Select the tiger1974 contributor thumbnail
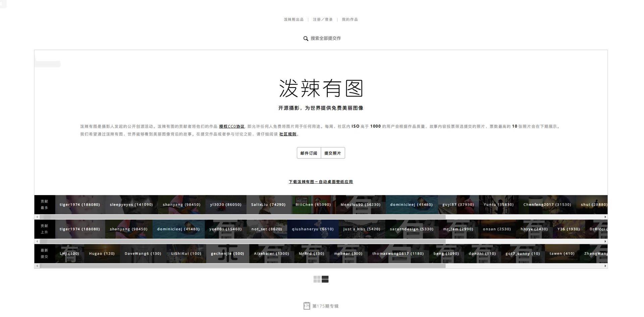The width and height of the screenshot is (644, 317). pyautogui.click(x=80, y=205)
